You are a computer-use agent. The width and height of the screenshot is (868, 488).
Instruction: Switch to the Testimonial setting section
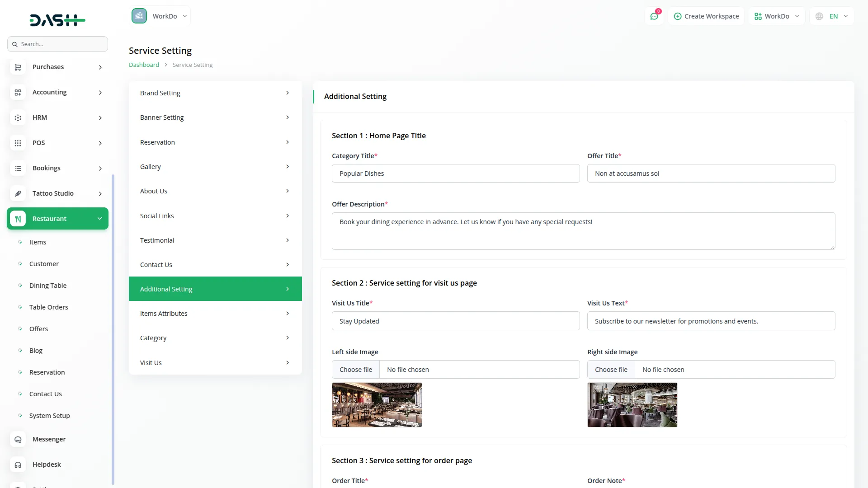(x=157, y=240)
